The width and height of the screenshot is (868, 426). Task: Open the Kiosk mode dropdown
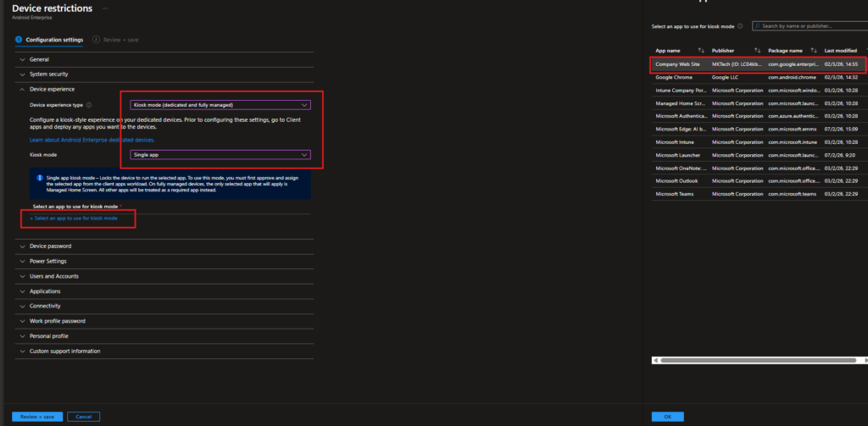pyautogui.click(x=220, y=155)
